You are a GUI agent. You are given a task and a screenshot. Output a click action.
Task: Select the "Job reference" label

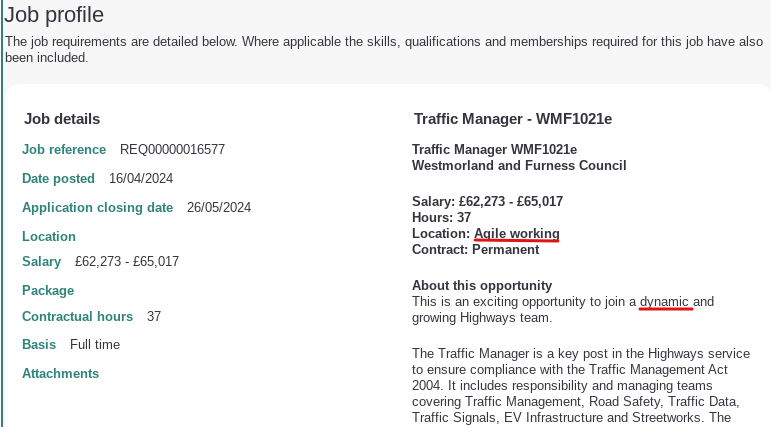64,150
